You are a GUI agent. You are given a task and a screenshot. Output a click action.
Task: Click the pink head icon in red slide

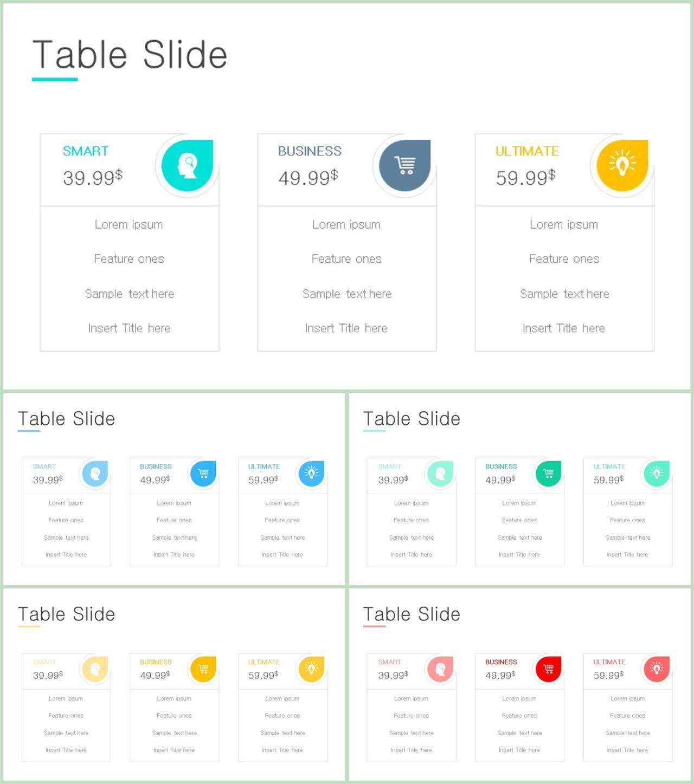click(x=440, y=669)
